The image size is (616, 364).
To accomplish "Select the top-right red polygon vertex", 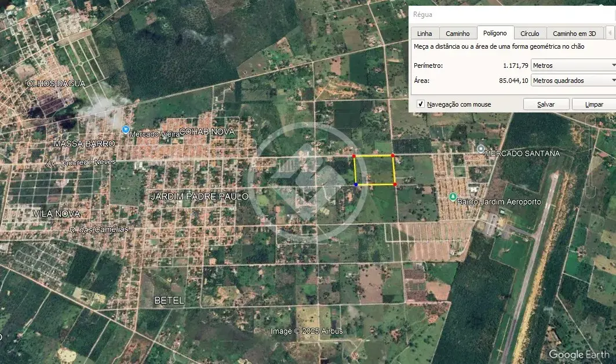I will point(393,156).
